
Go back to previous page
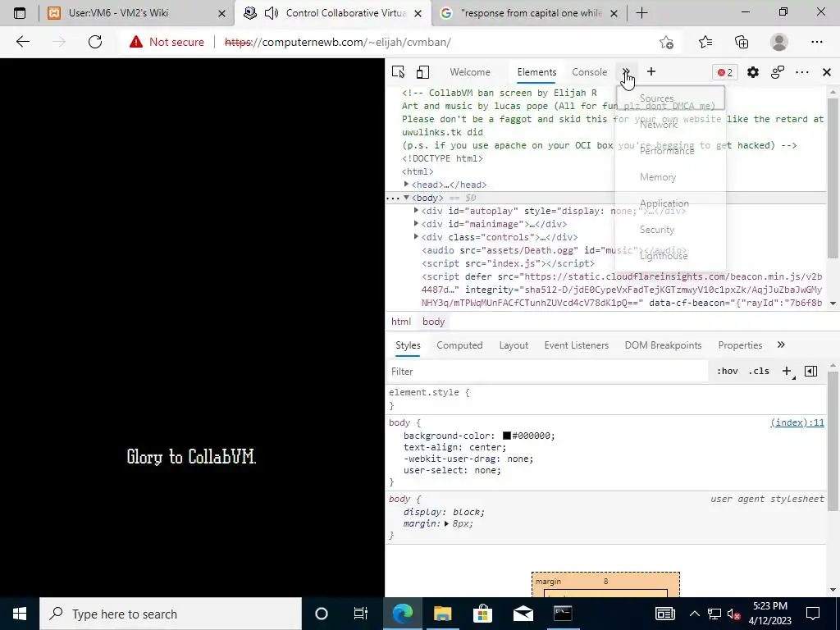coord(23,42)
